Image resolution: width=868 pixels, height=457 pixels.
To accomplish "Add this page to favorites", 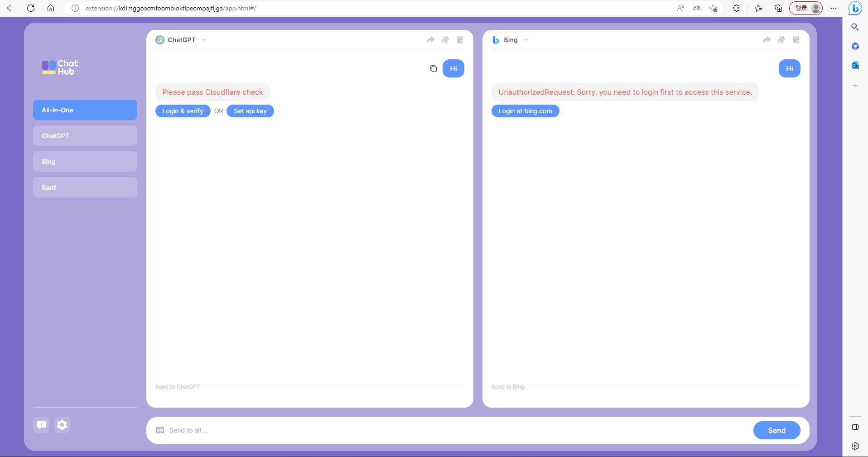I will 713,8.
